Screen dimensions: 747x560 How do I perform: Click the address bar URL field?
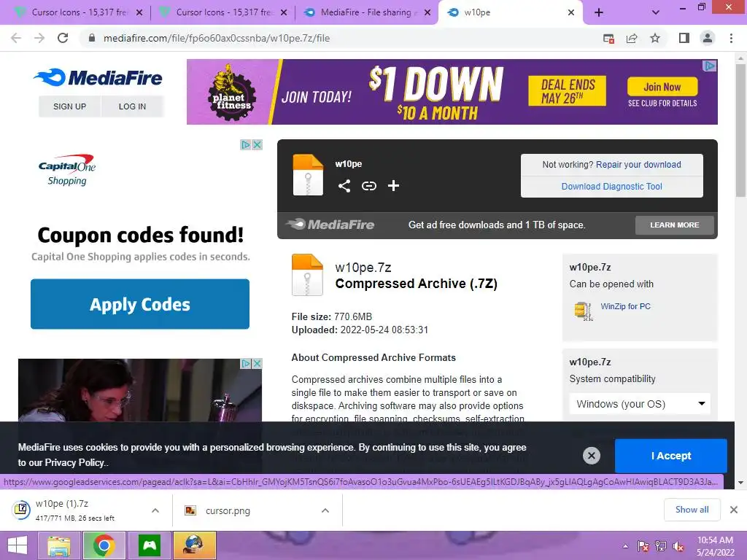pyautogui.click(x=339, y=38)
